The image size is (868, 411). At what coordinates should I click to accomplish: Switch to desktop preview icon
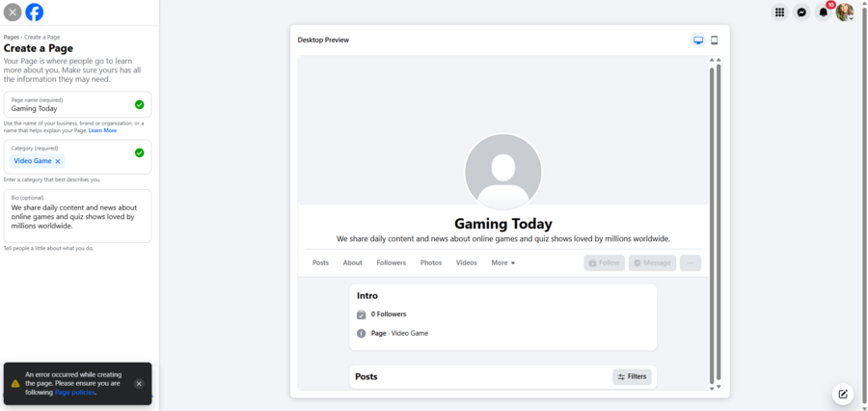pos(698,41)
